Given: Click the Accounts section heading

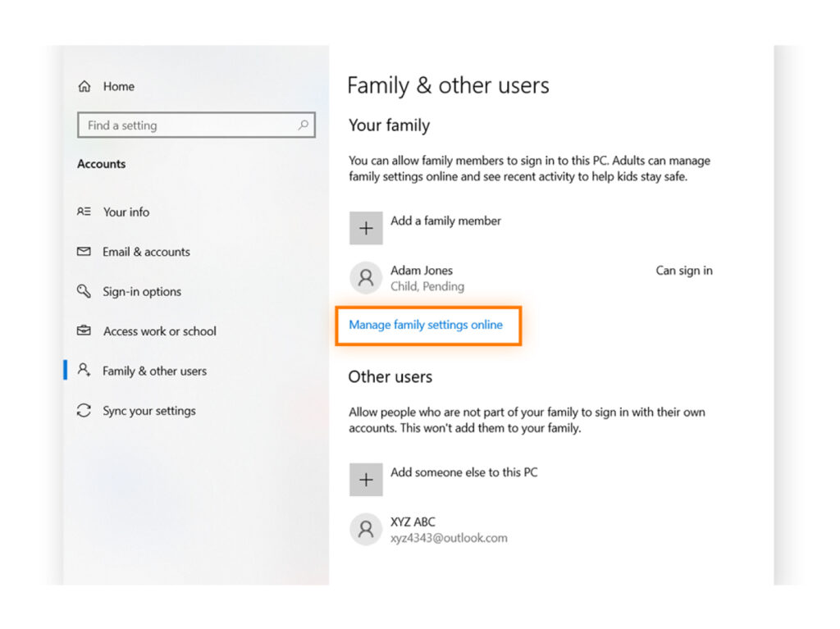Looking at the screenshot, I should coord(101,164).
